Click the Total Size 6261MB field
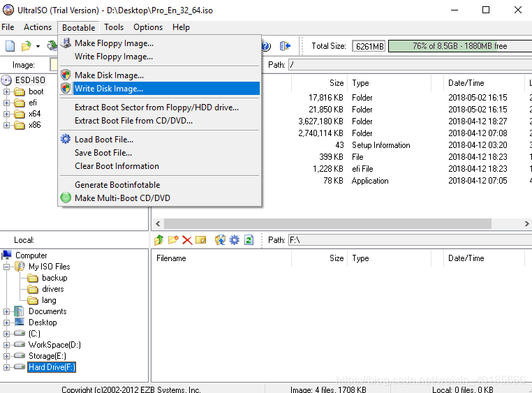The width and height of the screenshot is (532, 393). [x=369, y=46]
